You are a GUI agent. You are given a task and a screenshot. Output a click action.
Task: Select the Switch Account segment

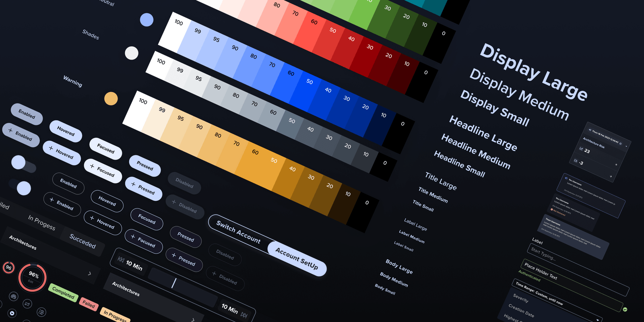click(x=238, y=232)
